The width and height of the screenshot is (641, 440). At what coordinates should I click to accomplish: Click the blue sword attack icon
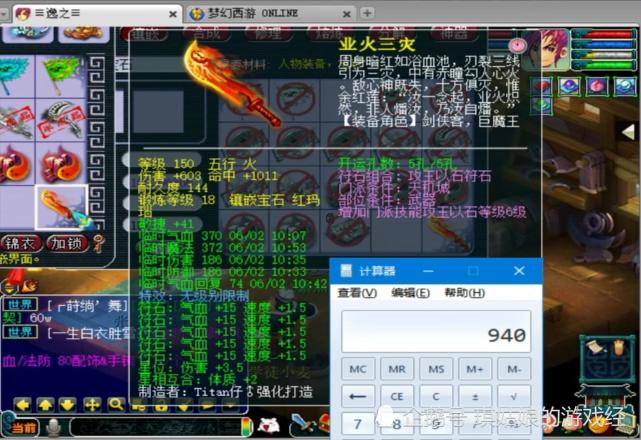[302, 424]
